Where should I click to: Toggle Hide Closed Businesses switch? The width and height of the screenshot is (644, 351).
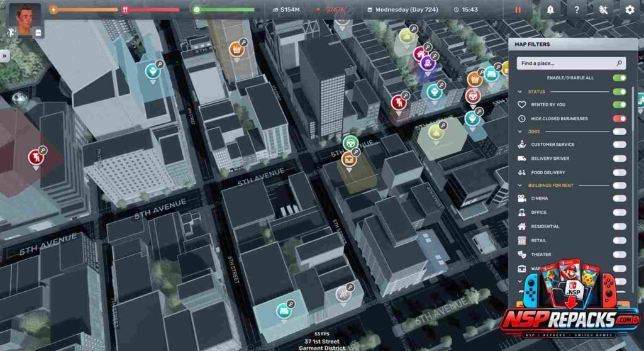(x=619, y=119)
